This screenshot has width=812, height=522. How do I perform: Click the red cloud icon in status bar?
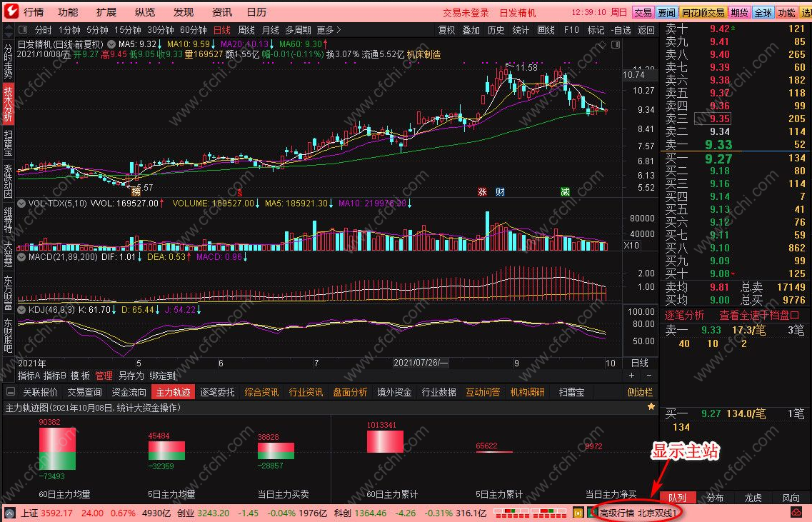[x=796, y=513]
